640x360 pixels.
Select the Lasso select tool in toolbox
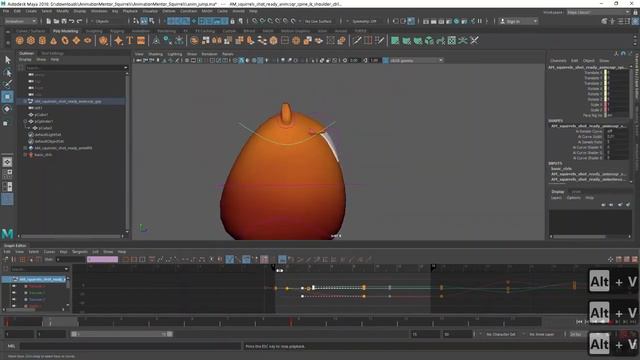coord(7,72)
